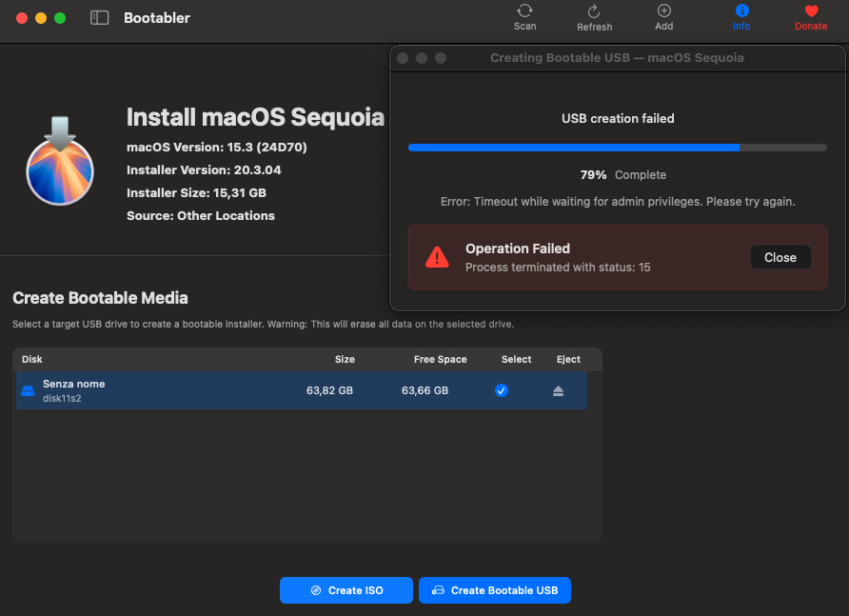Viewport: 849px width, 616px height.
Task: Toggle the sidebar panel icon
Action: tap(100, 18)
